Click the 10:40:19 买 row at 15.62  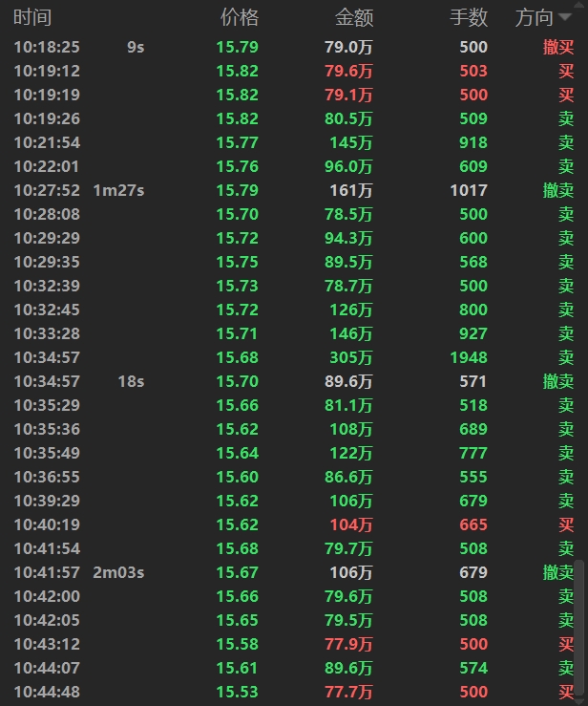(x=286, y=524)
